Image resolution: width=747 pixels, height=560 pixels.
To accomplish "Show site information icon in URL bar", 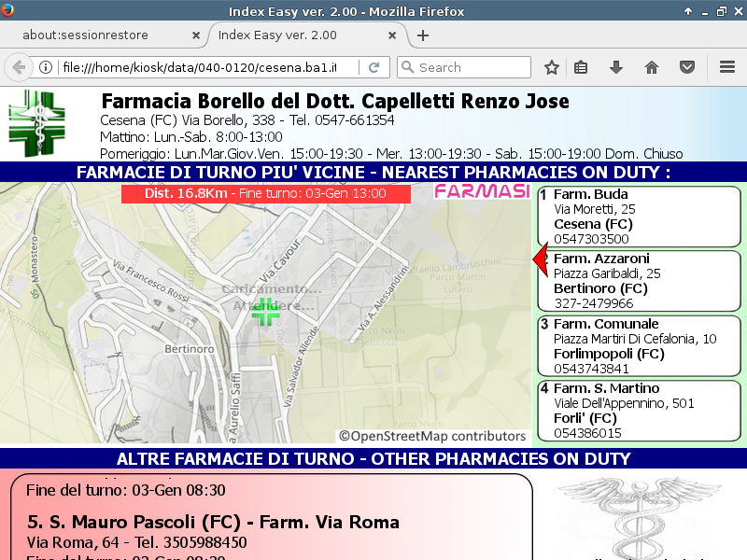I will 45,67.
